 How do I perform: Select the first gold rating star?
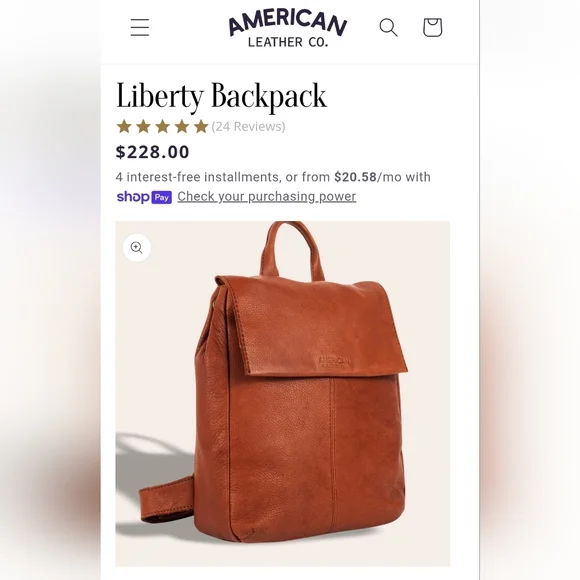pos(124,127)
